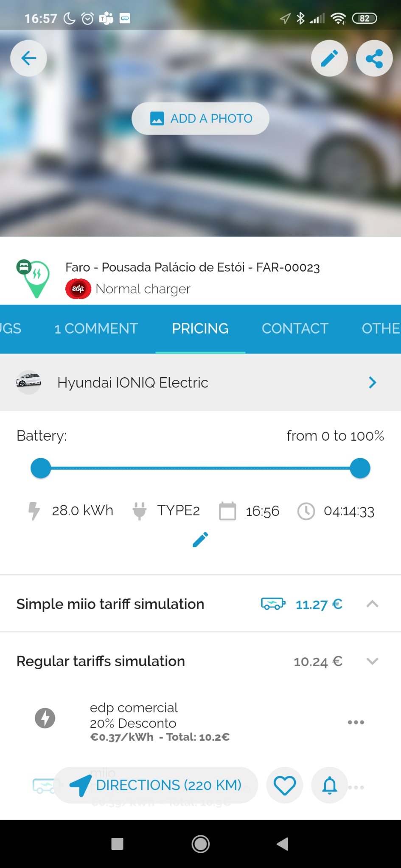Tap the share icon
The image size is (401, 868).
pos(374,58)
